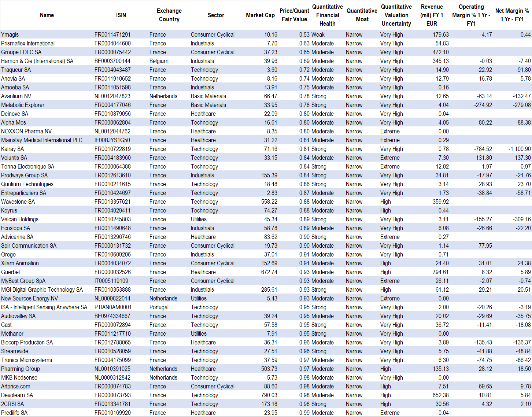Viewport: 532px width, 417px height.
Task: Select the Revenue FY 1 EUR header
Action: point(432,15)
